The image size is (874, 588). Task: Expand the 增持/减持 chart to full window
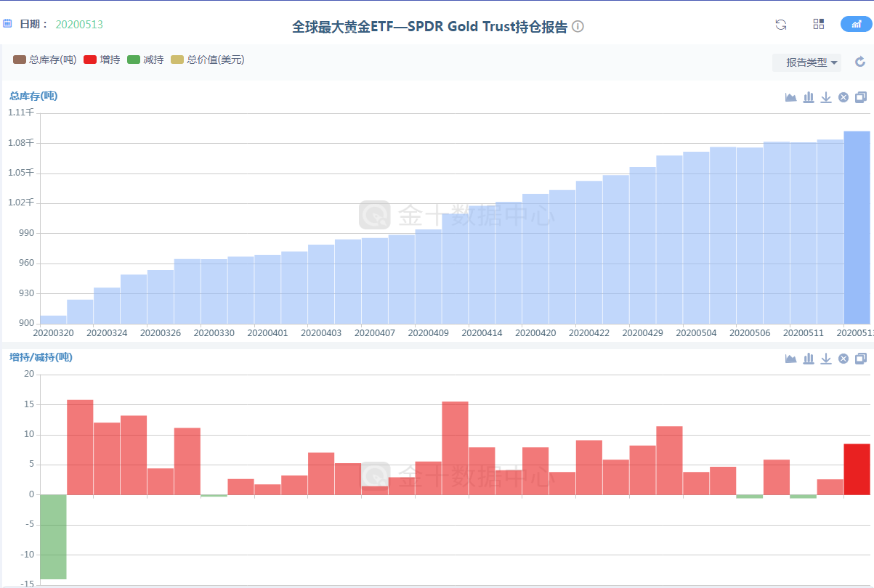(861, 358)
